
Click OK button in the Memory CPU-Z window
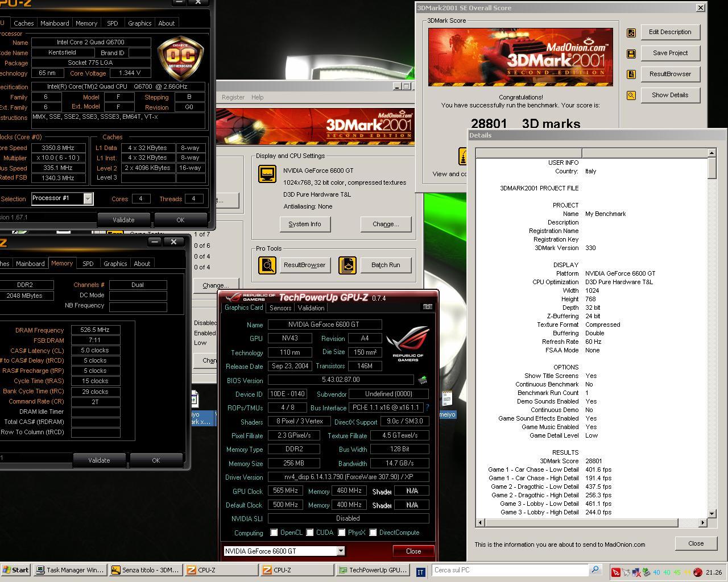[x=156, y=460]
